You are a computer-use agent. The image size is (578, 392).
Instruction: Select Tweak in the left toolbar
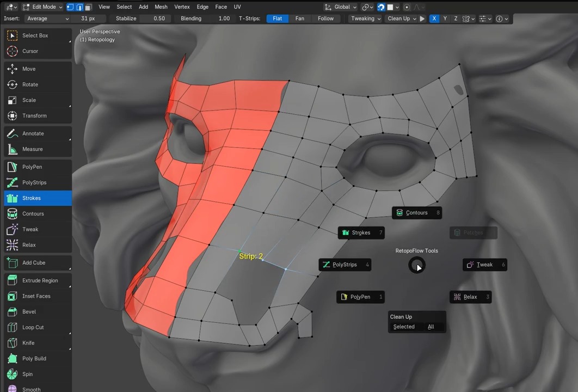pyautogui.click(x=38, y=229)
